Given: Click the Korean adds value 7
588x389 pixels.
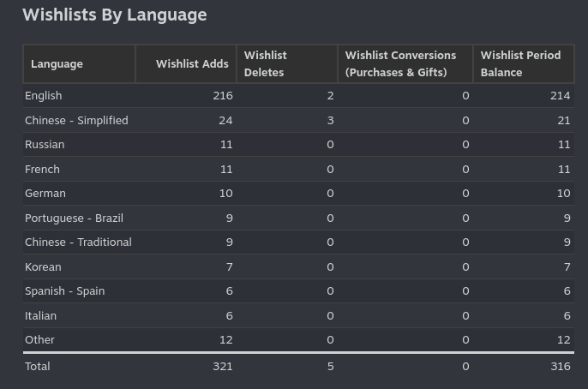Looking at the screenshot, I should click(230, 266).
